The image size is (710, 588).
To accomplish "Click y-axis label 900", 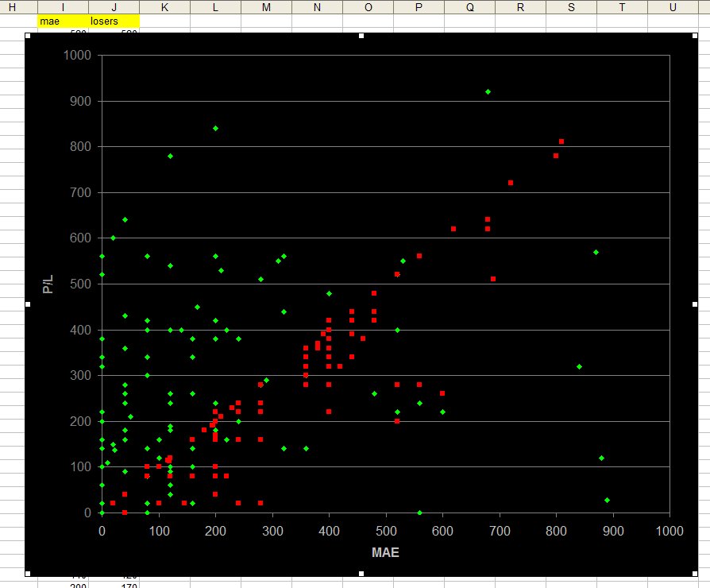I will pyautogui.click(x=80, y=101).
